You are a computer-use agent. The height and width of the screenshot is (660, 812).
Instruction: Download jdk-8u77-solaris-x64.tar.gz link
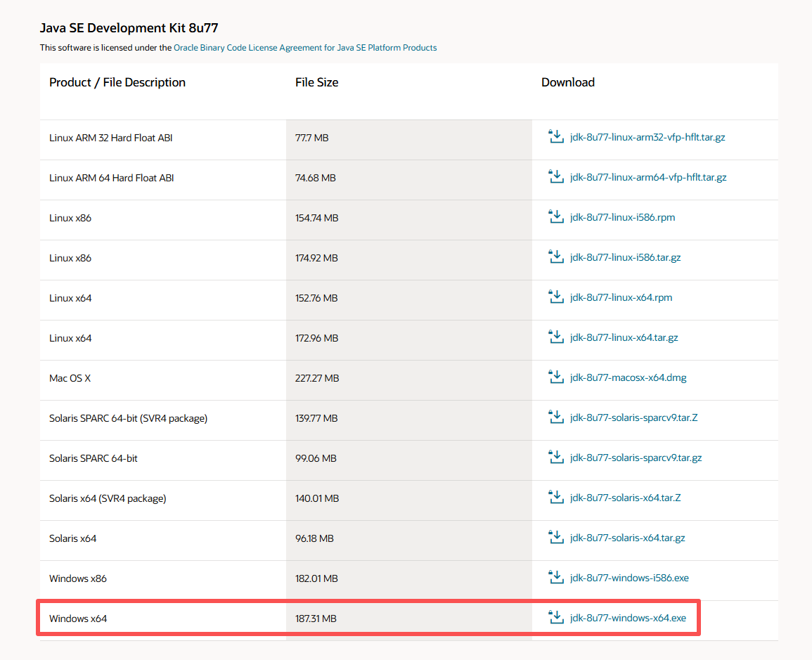(627, 538)
